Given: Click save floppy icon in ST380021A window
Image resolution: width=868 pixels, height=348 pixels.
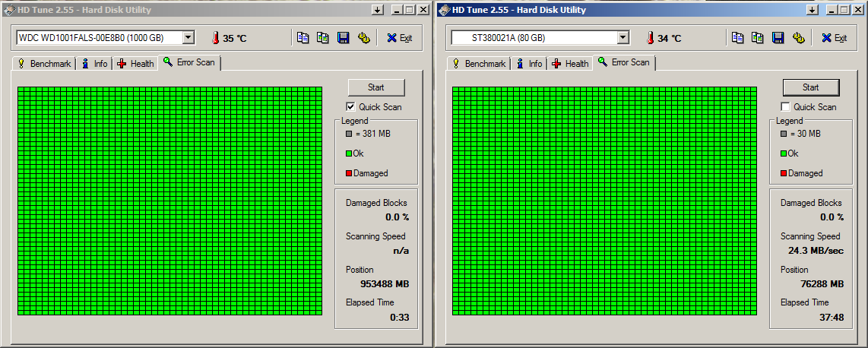Looking at the screenshot, I should click(778, 38).
